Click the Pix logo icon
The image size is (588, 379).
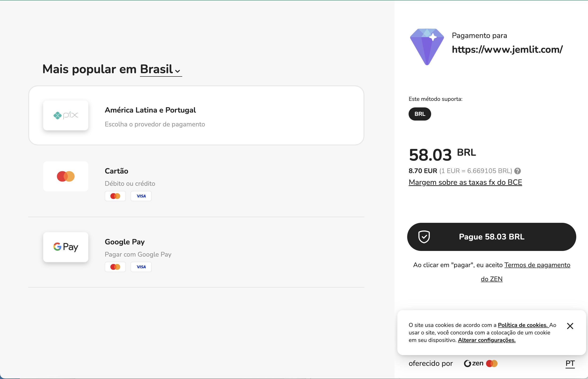click(66, 115)
